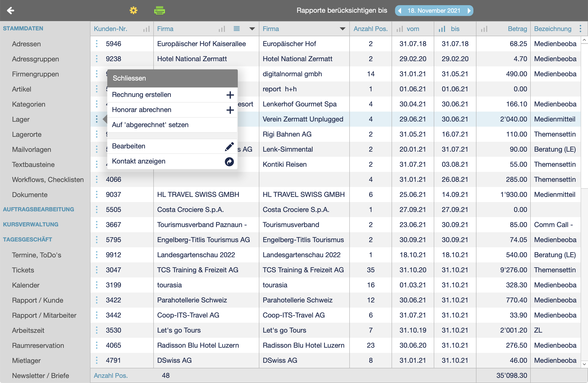Expand the KURSVERWALTUNG sidebar section
Image resolution: width=588 pixels, height=383 pixels.
(31, 224)
